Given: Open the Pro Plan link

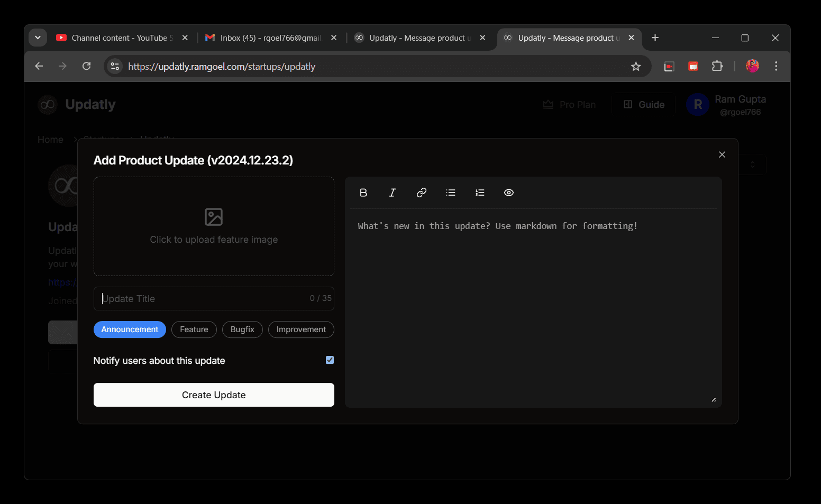Looking at the screenshot, I should point(569,105).
